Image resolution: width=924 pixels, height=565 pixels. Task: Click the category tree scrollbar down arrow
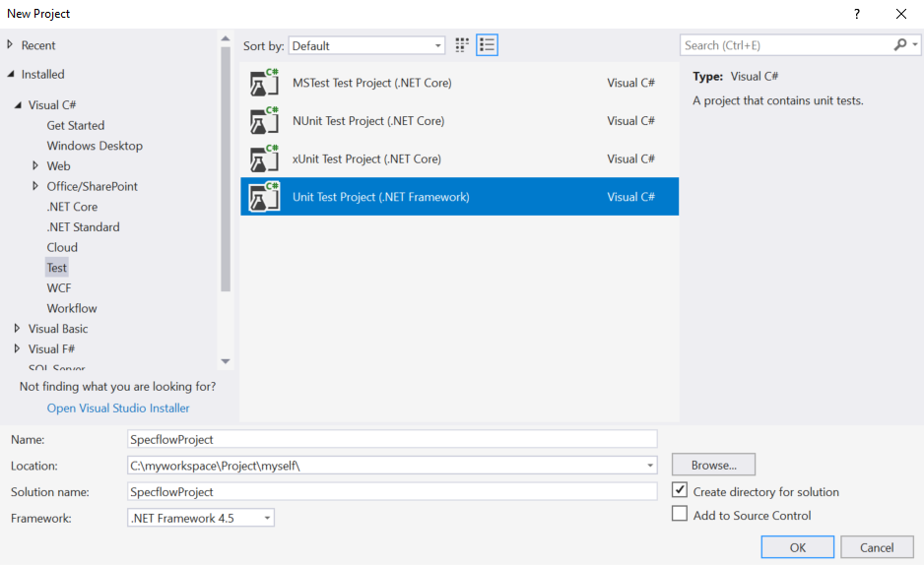(x=226, y=361)
